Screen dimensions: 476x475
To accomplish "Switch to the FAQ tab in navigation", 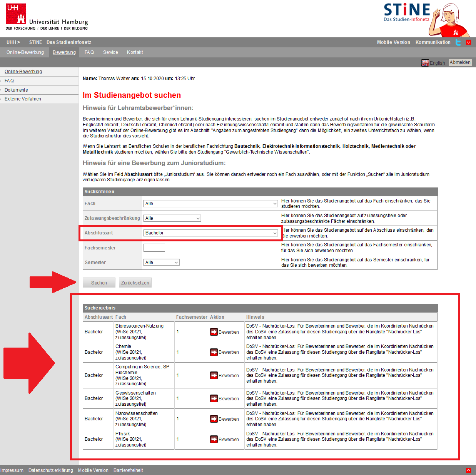I will 89,52.
